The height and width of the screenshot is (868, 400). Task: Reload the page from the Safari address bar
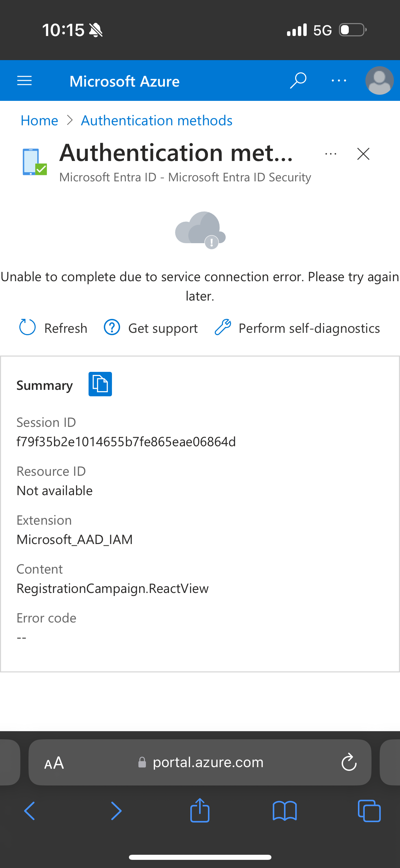click(349, 762)
